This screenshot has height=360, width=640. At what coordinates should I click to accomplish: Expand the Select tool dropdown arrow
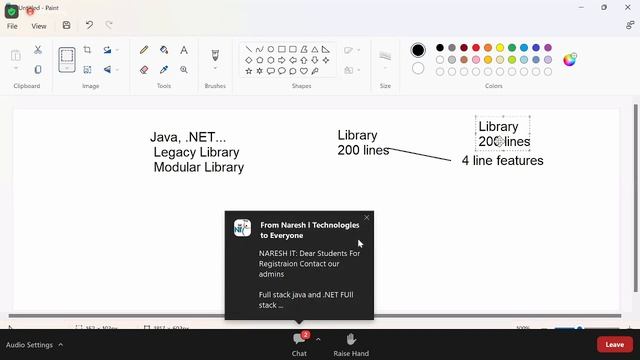coord(67,68)
